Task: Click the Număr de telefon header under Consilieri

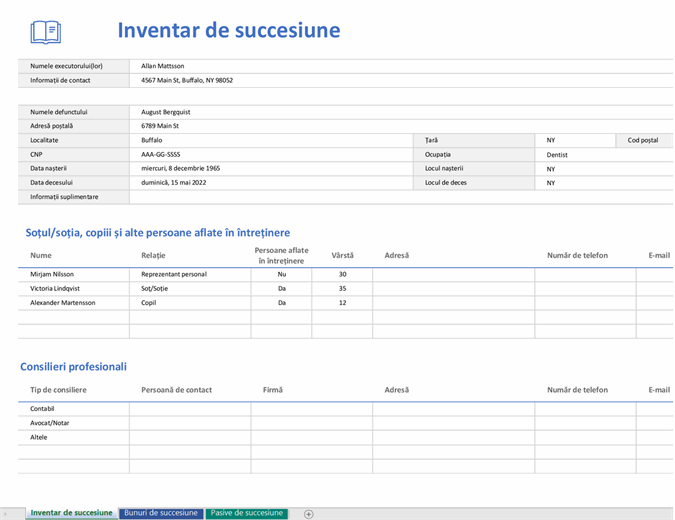Action: (577, 390)
